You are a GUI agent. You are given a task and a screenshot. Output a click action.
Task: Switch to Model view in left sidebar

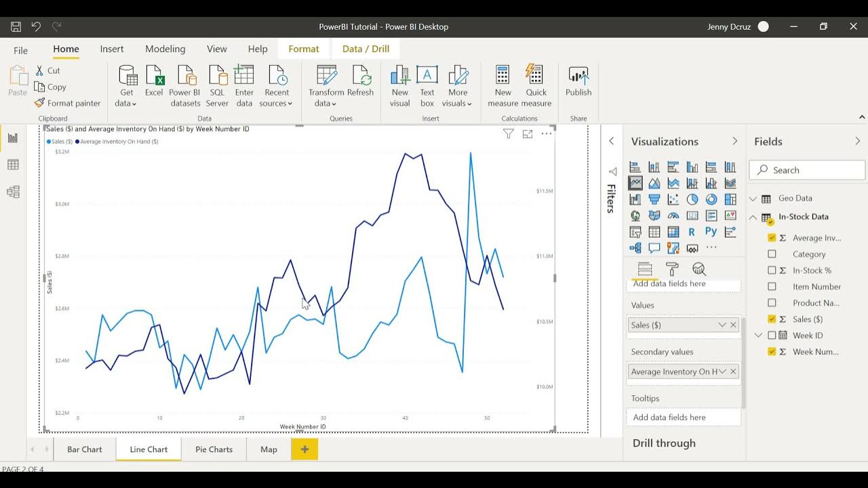(x=13, y=192)
